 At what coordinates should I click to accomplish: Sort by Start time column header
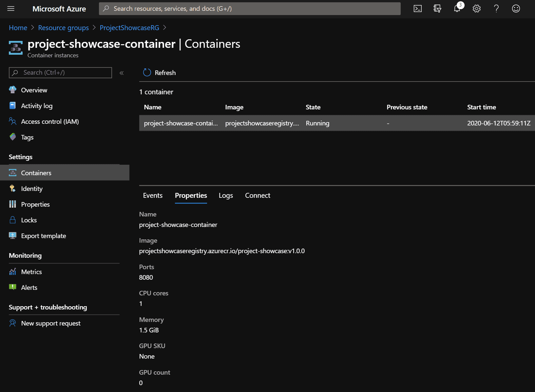[x=481, y=107]
